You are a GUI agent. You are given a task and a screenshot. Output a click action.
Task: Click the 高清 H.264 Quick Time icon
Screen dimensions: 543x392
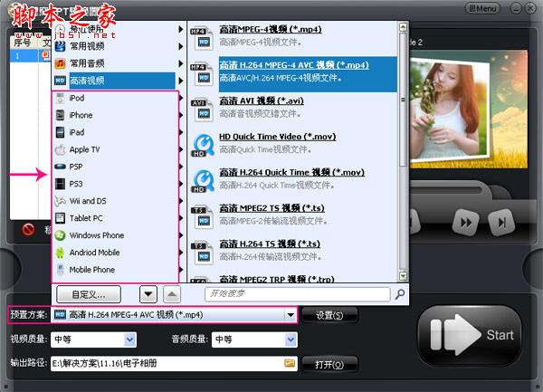click(x=202, y=181)
